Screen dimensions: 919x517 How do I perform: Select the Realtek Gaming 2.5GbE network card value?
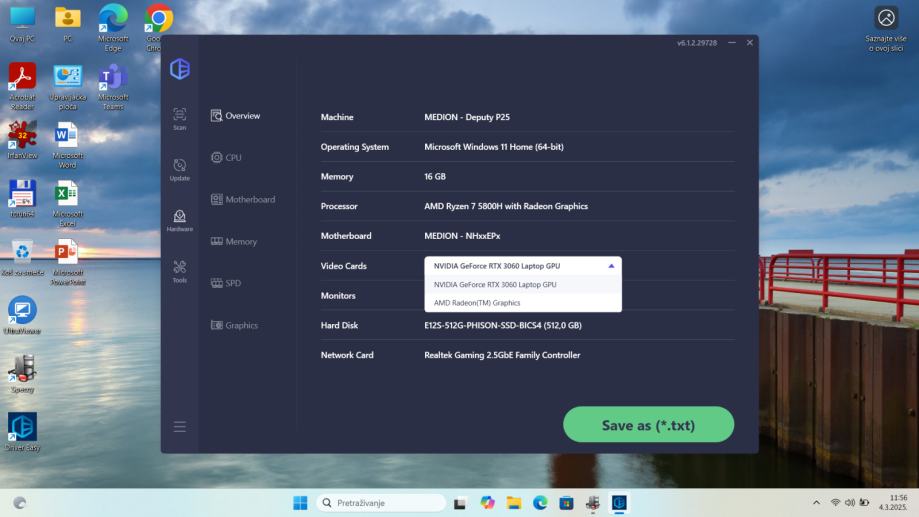click(x=502, y=355)
